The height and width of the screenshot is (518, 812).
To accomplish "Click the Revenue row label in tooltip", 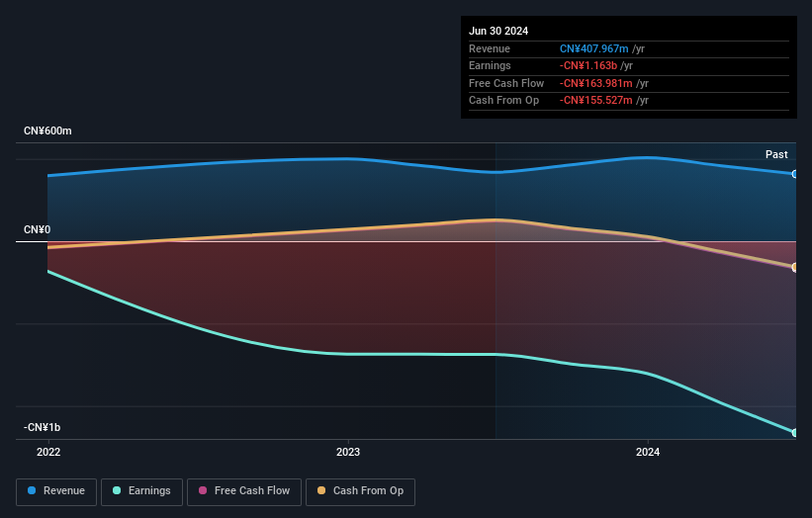I will pyautogui.click(x=490, y=48).
